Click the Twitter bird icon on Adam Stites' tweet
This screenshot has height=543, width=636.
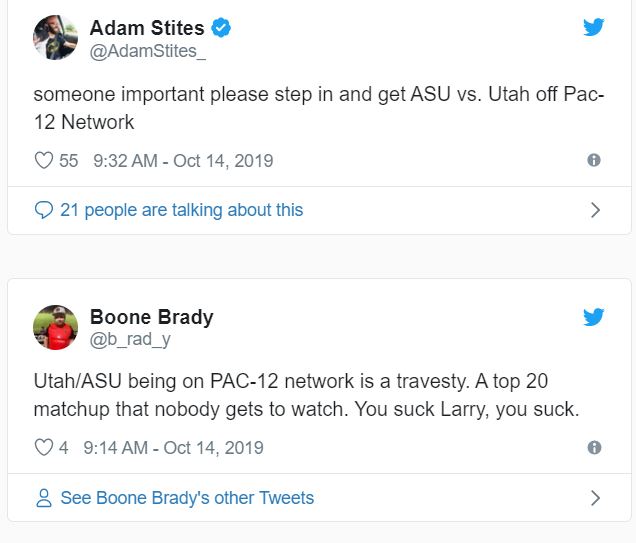pyautogui.click(x=594, y=27)
